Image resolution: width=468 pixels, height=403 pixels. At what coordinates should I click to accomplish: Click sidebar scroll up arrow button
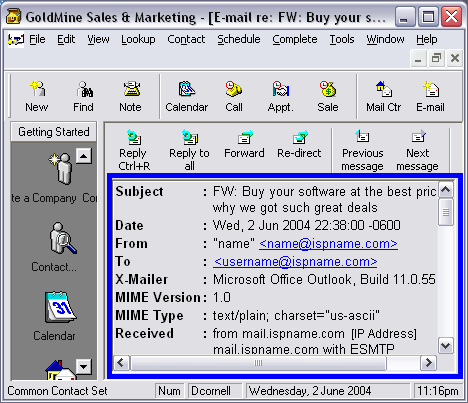[x=84, y=156]
